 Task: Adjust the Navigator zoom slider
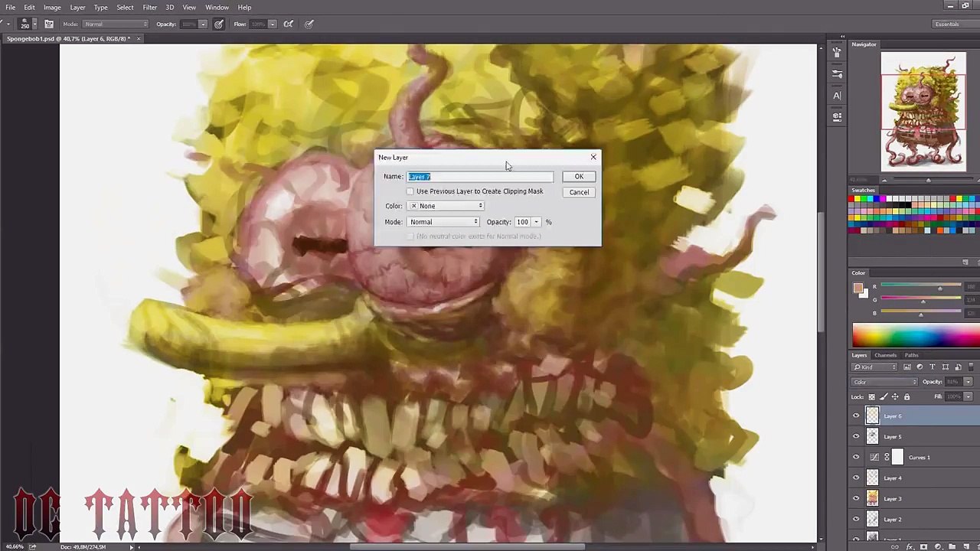pyautogui.click(x=928, y=181)
